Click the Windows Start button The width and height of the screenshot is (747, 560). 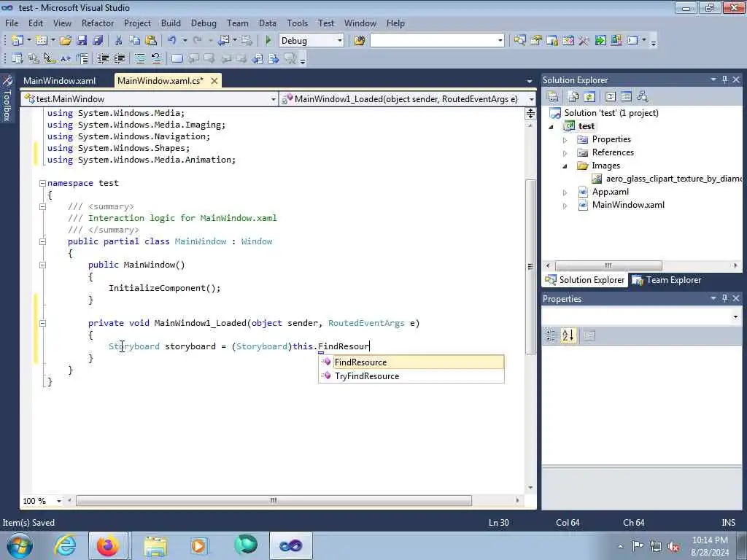[19, 545]
